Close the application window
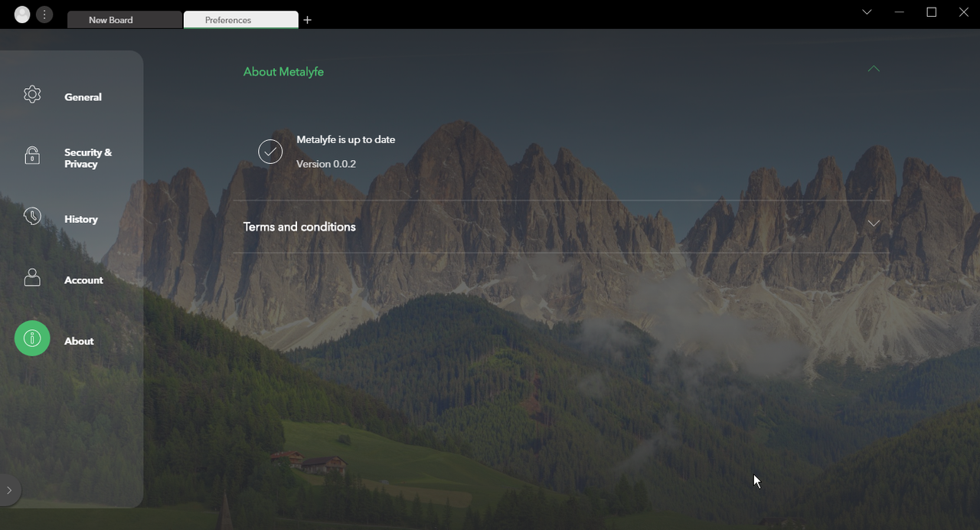Viewport: 980px width, 530px height. pyautogui.click(x=964, y=12)
